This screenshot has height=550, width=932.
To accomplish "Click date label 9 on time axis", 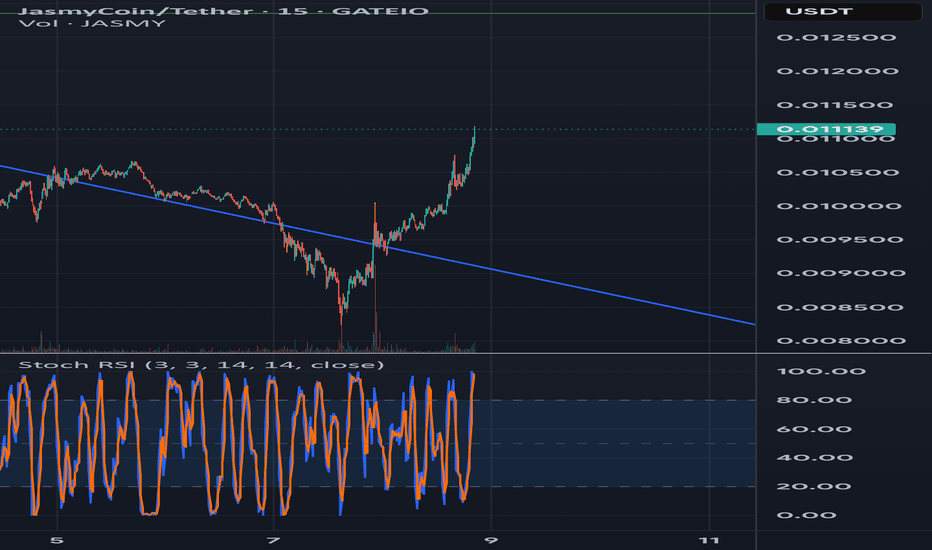I will 490,540.
